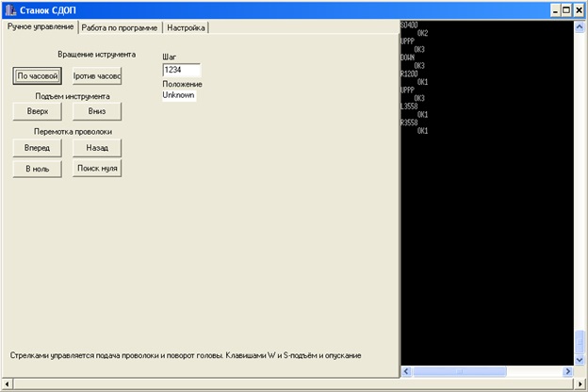The height and width of the screenshot is (392, 588).
Task: Select the Unknown position value
Action: [x=179, y=95]
